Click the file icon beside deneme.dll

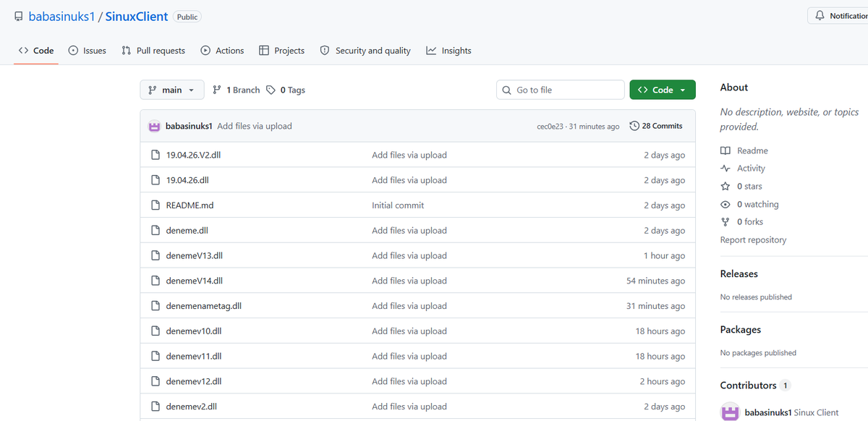click(x=155, y=231)
